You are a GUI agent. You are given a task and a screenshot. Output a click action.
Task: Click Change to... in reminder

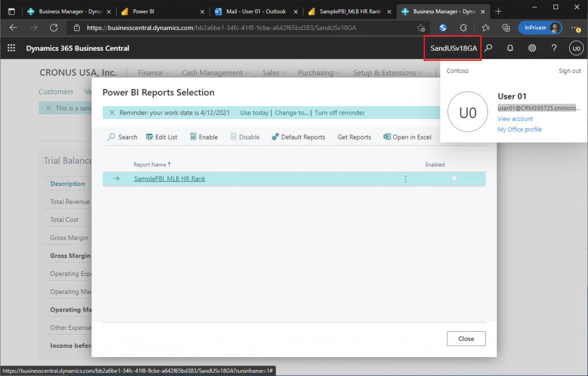[291, 113]
